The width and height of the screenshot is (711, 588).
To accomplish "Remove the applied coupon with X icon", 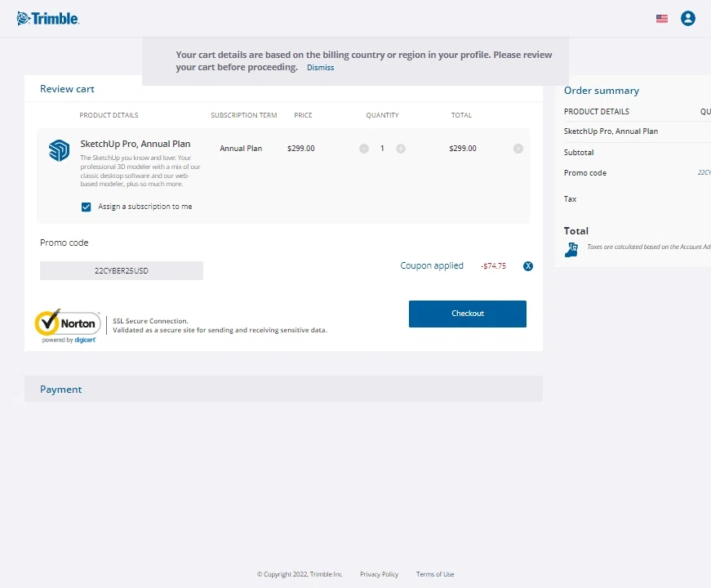I will [x=528, y=266].
